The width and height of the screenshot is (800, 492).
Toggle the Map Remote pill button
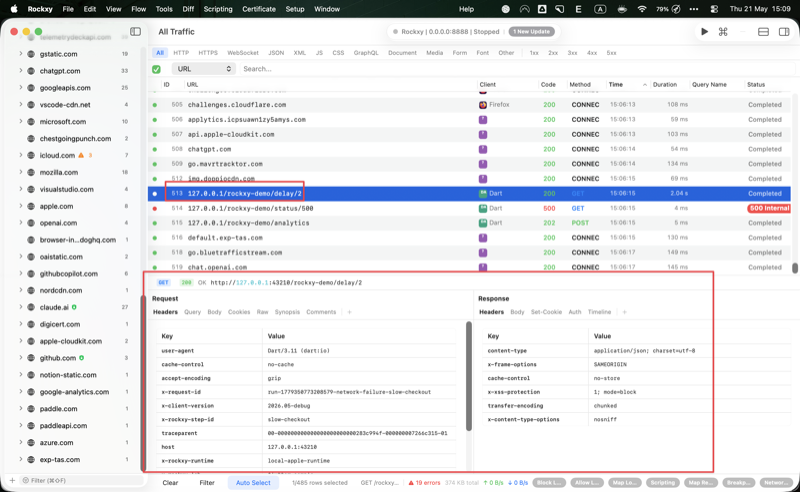(701, 483)
